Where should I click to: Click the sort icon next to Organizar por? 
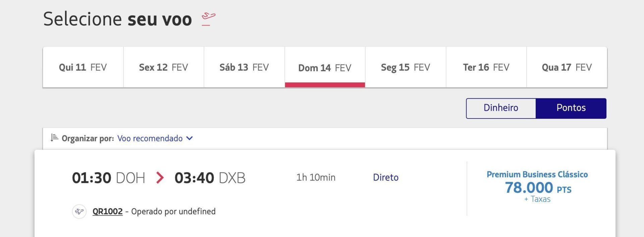click(54, 138)
